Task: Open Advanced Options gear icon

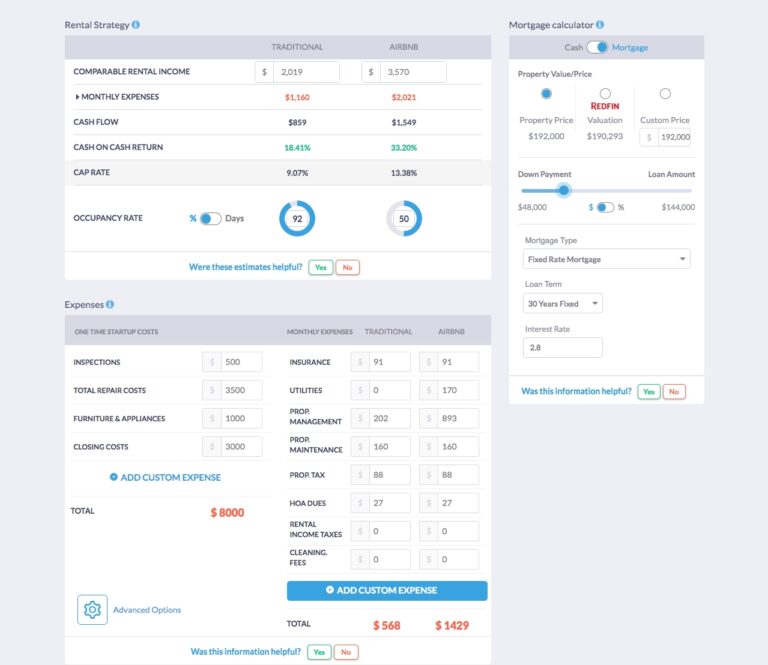Action: click(92, 609)
